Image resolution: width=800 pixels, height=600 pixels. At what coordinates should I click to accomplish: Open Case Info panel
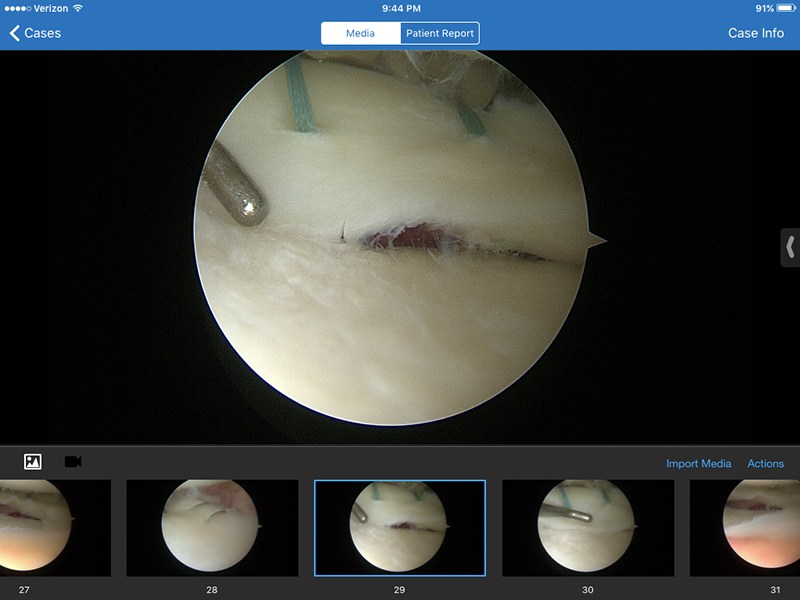[x=756, y=33]
